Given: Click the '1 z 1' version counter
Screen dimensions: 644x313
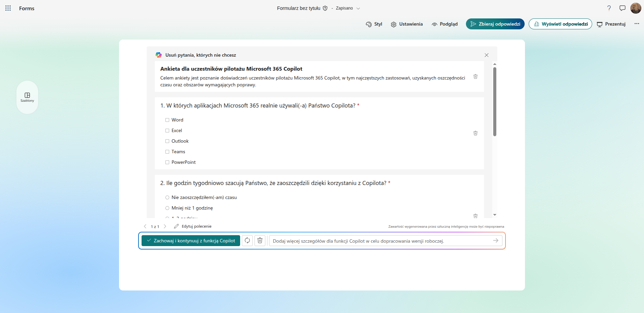Looking at the screenshot, I should pyautogui.click(x=155, y=227).
